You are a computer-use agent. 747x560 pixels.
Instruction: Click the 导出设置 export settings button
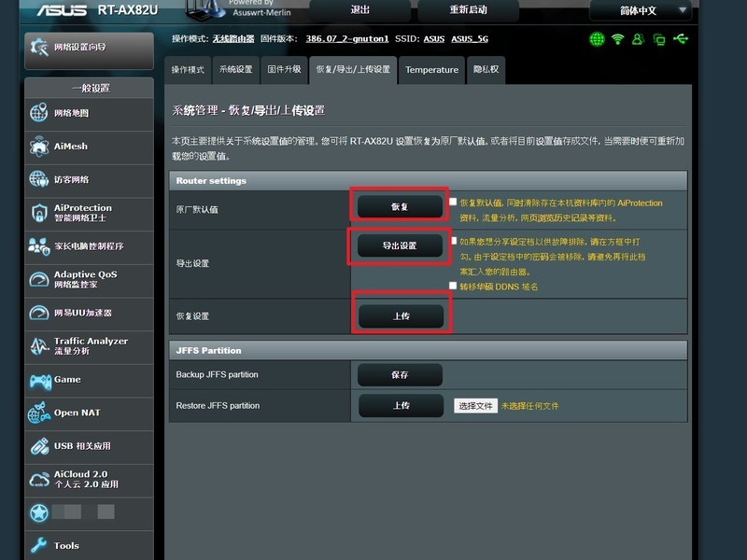tap(400, 245)
